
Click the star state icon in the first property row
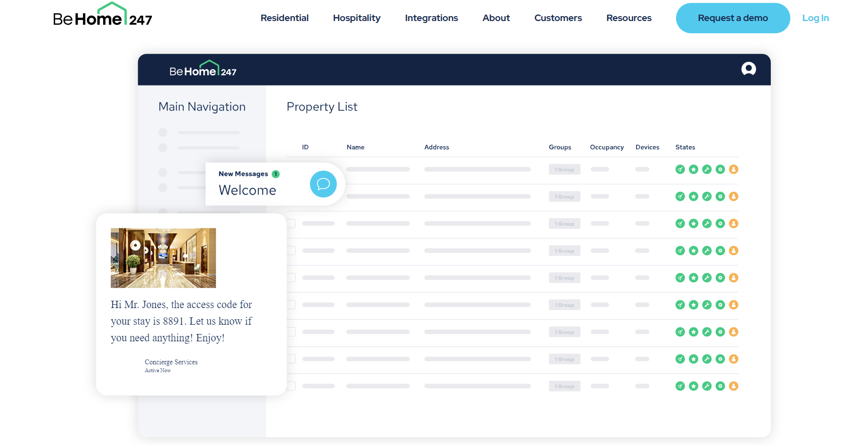(693, 169)
